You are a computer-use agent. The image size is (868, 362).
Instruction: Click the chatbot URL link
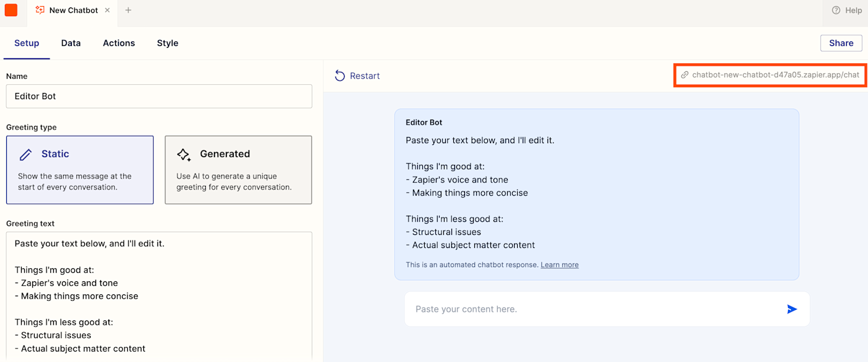[776, 75]
